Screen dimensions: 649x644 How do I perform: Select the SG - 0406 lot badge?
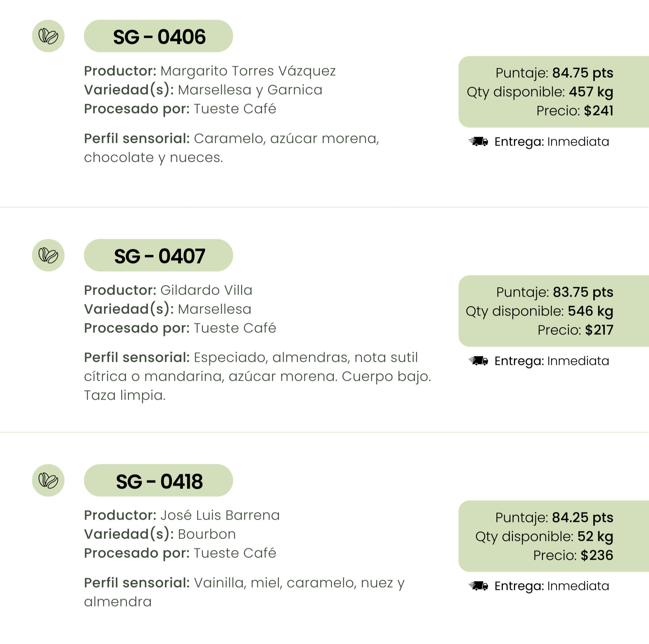[x=158, y=36]
